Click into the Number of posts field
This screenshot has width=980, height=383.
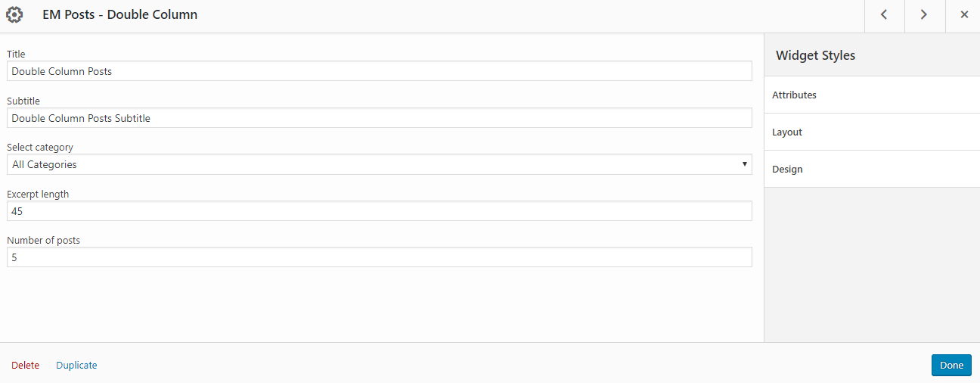tap(380, 257)
